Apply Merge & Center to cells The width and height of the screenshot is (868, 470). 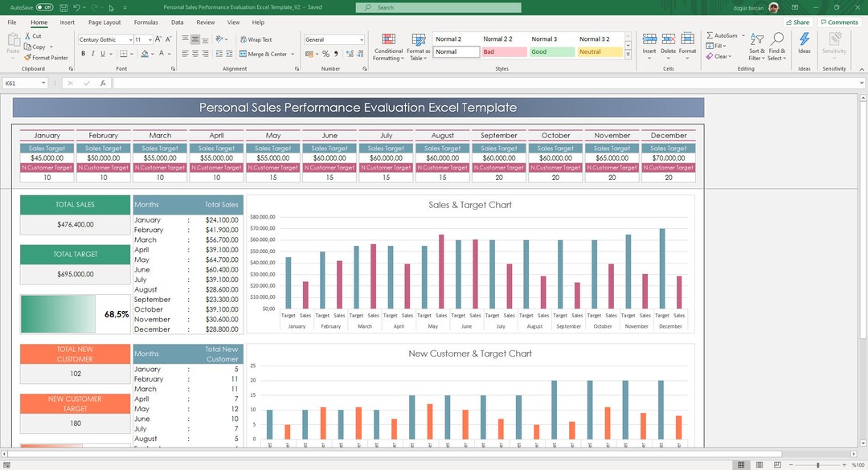pyautogui.click(x=261, y=53)
